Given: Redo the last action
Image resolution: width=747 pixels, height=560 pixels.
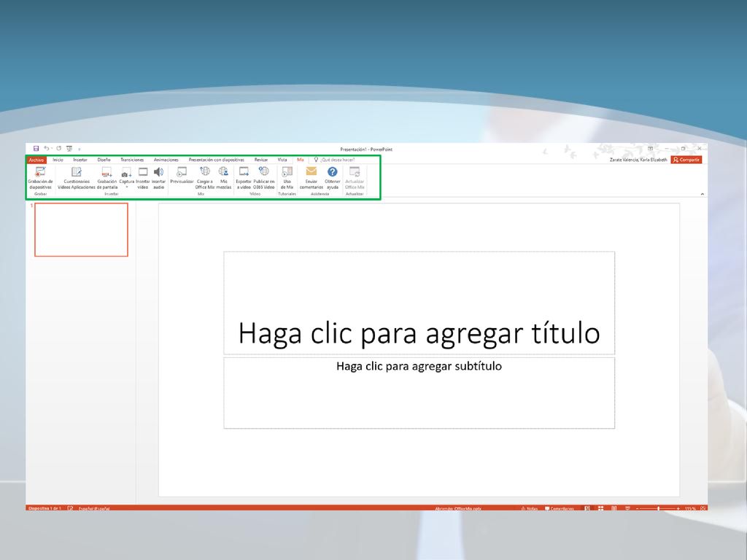Looking at the screenshot, I should pos(58,149).
